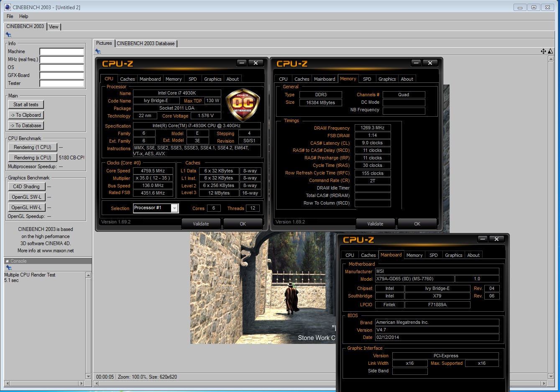Click picture panel scrollbar down arrow
560x392 pixels.
click(x=551, y=376)
